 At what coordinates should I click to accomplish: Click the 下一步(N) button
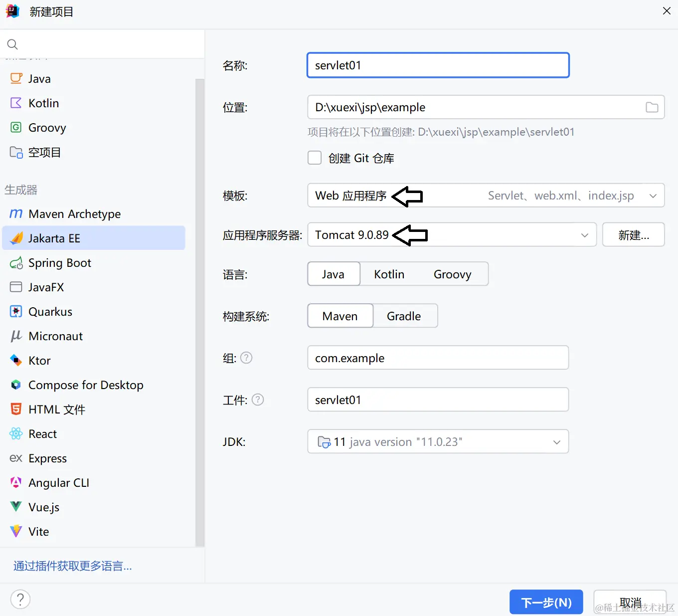(546, 602)
